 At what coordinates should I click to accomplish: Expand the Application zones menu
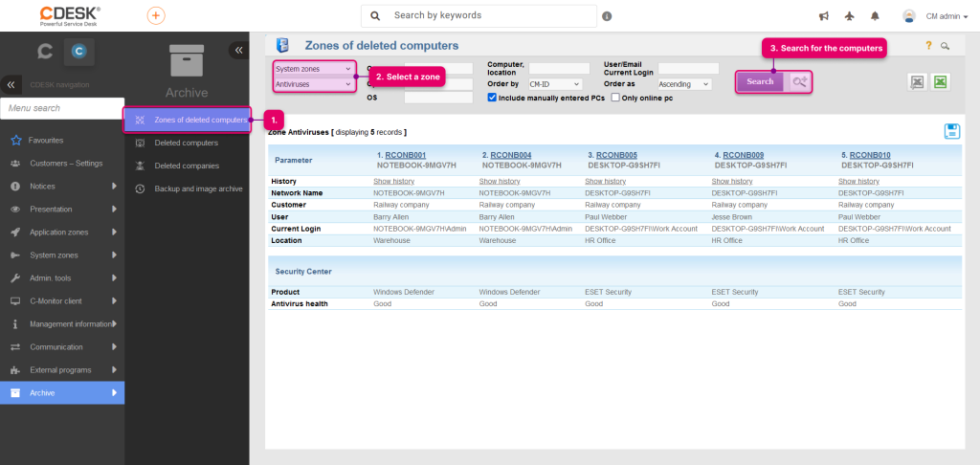[x=62, y=232]
